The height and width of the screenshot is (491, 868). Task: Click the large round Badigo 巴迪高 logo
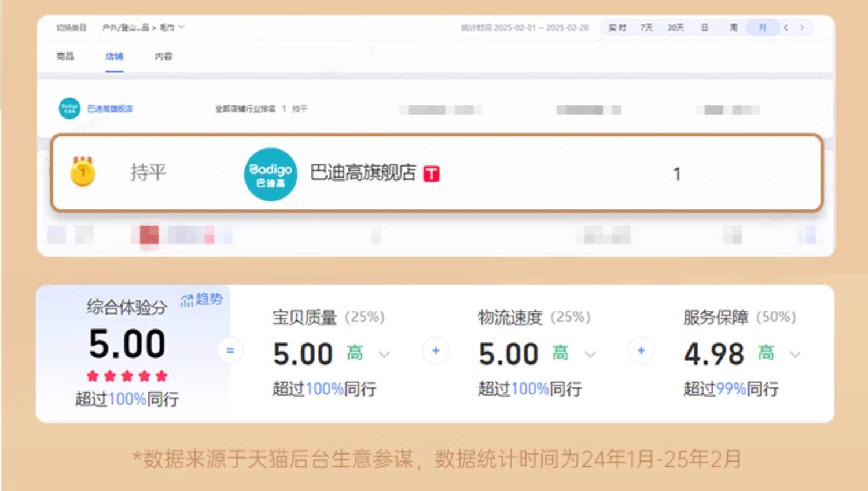tap(270, 175)
